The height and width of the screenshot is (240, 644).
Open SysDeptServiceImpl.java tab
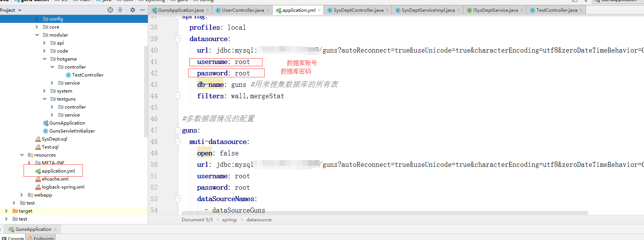[x=428, y=10]
